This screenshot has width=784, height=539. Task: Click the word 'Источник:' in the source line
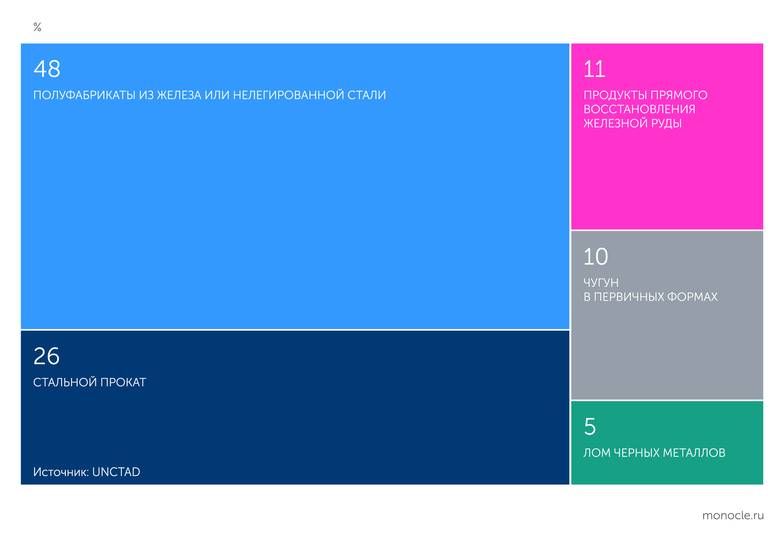click(x=60, y=472)
